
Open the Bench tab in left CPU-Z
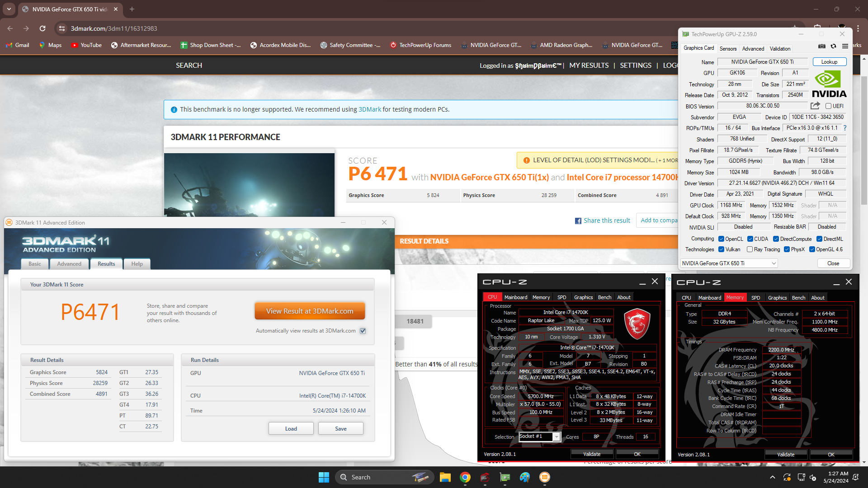coord(604,297)
